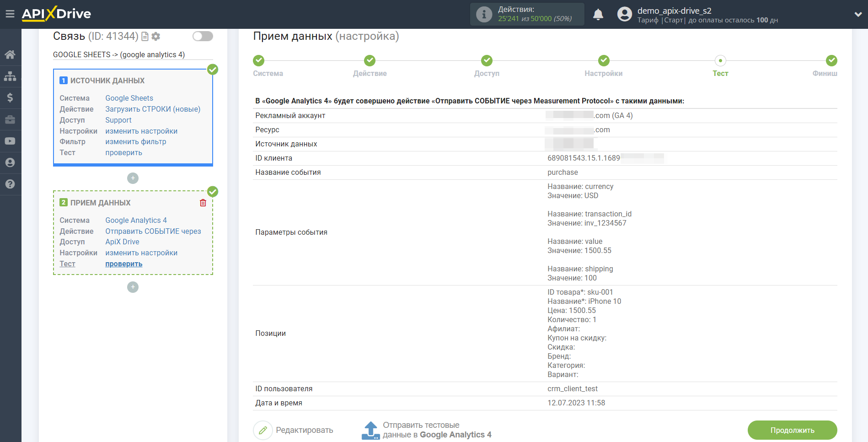Click the crm_client_test user ID value
This screenshot has height=442, width=868.
[x=572, y=389]
